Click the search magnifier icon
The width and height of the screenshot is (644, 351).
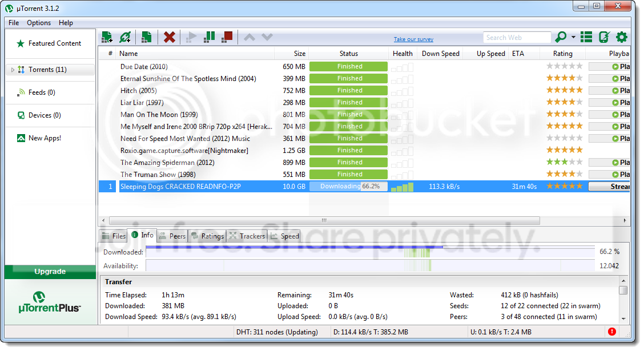click(x=561, y=37)
